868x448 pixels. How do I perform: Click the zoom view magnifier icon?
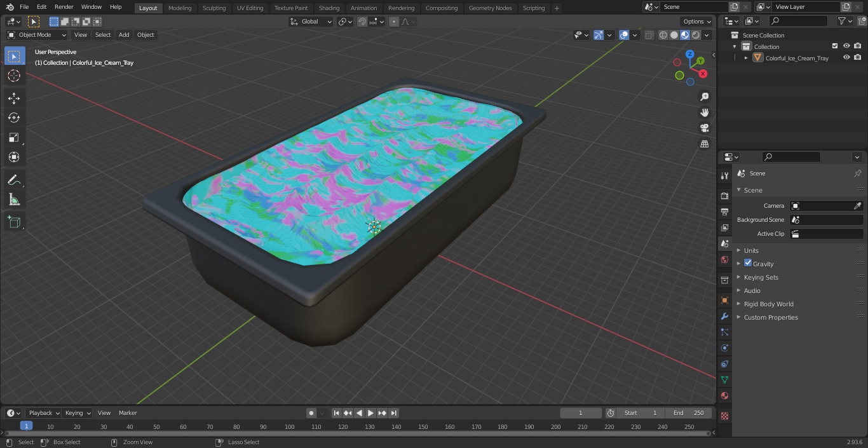[x=705, y=97]
